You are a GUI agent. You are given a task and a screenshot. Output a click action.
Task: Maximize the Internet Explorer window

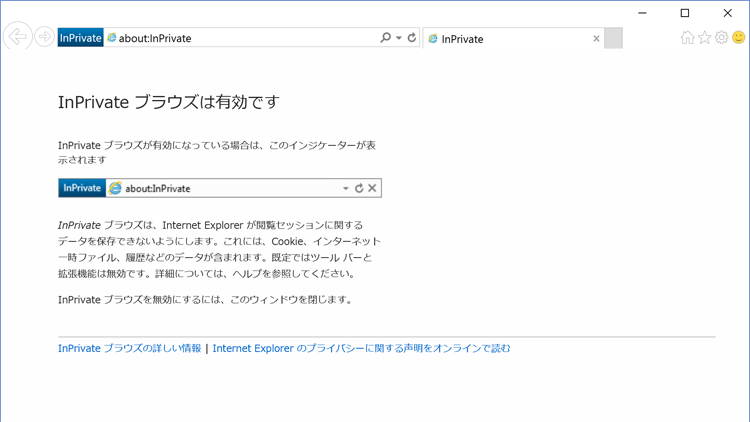click(685, 13)
